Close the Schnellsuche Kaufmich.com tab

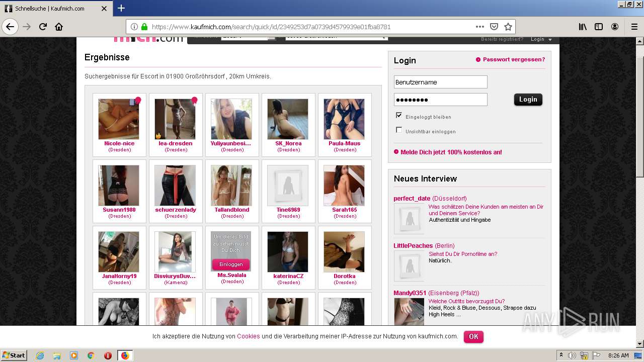(x=104, y=9)
